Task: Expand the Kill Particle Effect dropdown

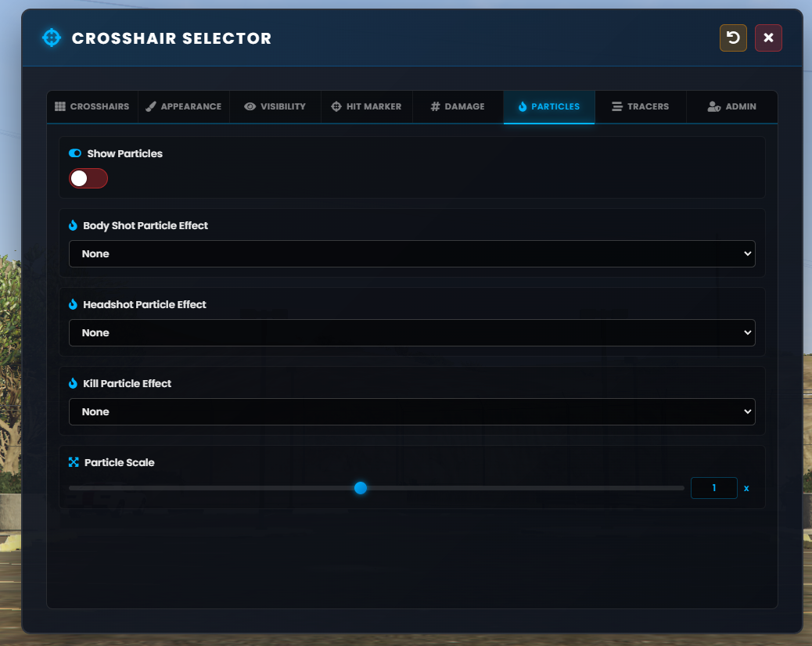Action: pyautogui.click(x=411, y=411)
